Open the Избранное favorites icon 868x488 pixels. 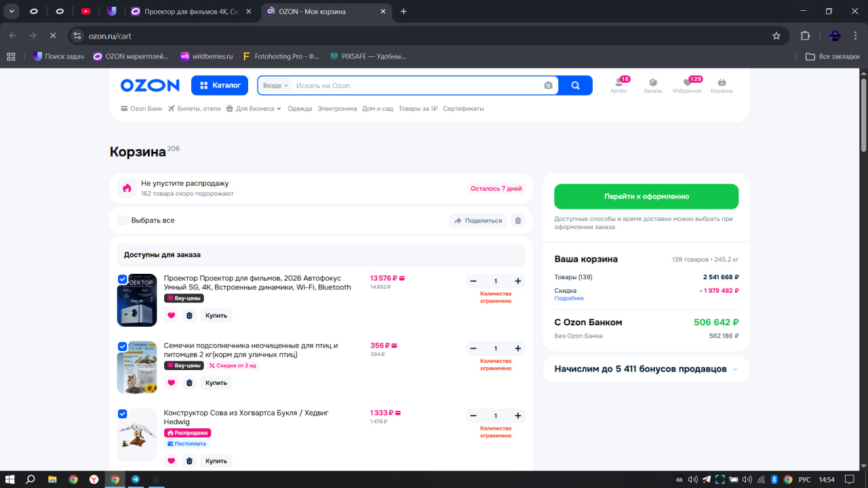(x=687, y=85)
